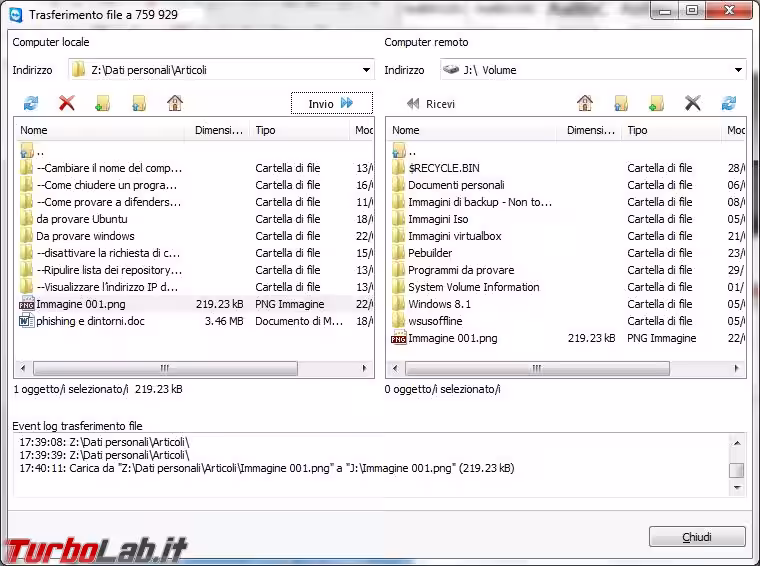The image size is (760, 566).
Task: Go to home folder on local computer
Action: coord(175,103)
